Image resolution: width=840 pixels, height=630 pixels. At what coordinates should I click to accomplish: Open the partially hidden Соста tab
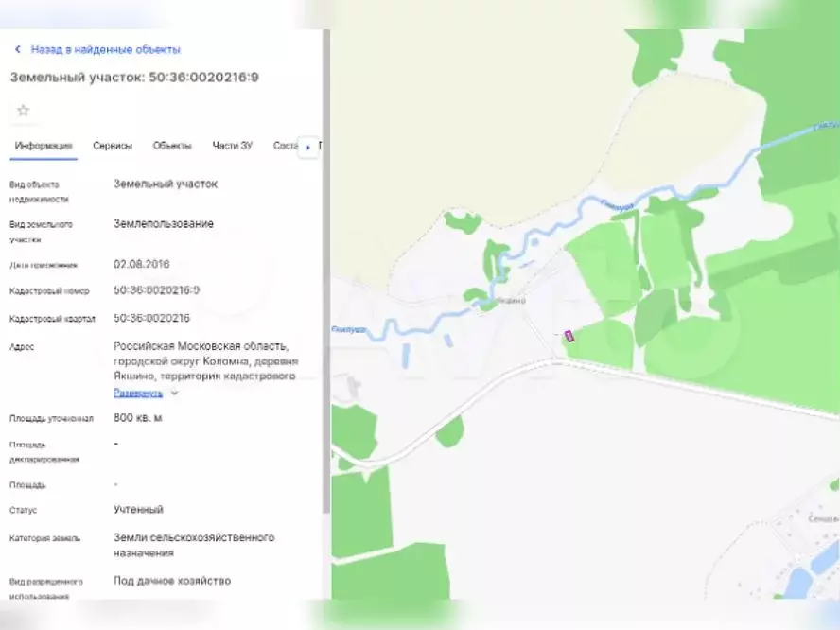click(x=286, y=146)
